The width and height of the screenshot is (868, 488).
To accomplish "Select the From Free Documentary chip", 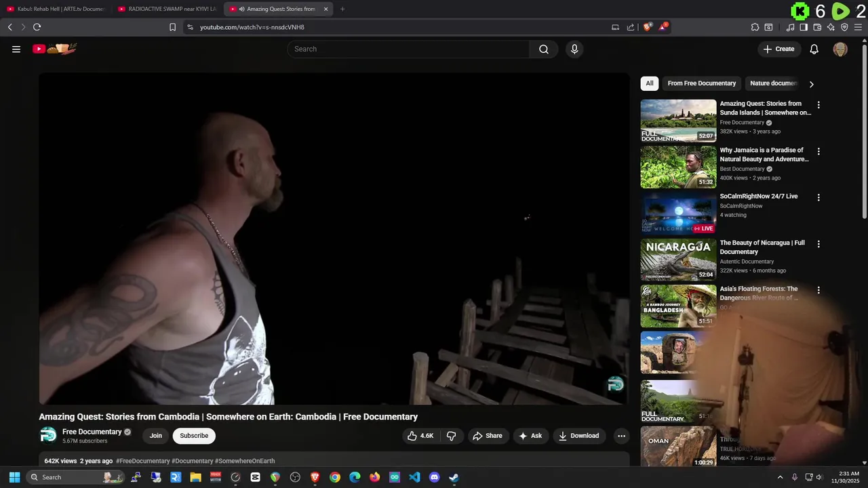I will (701, 83).
